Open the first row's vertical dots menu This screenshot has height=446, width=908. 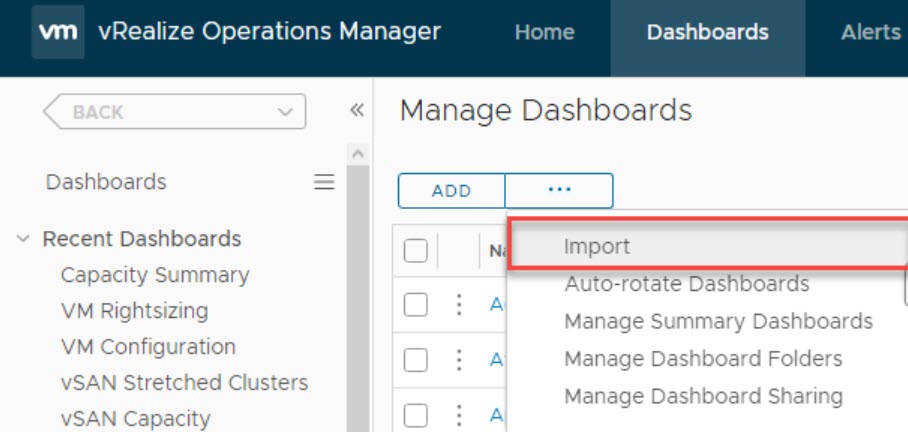point(459,305)
